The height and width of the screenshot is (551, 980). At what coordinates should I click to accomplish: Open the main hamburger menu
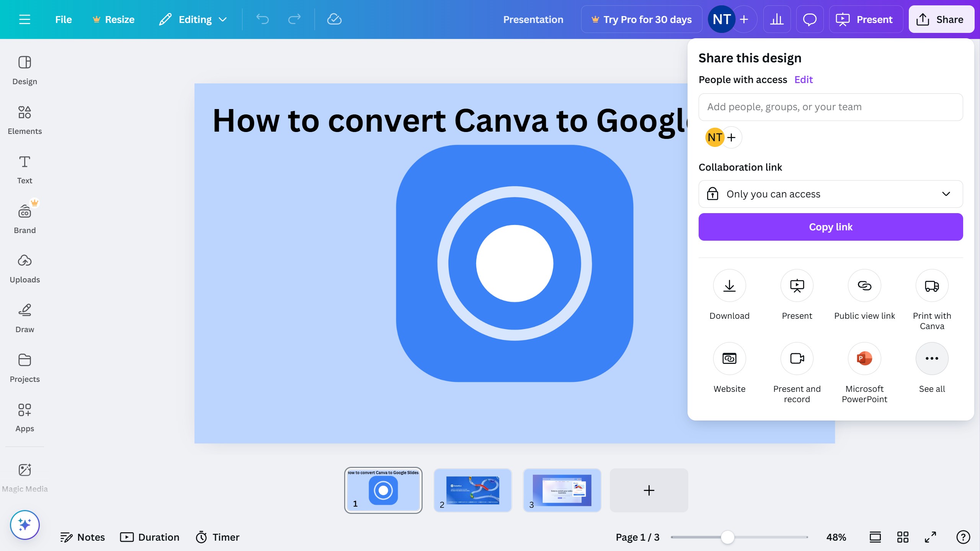[24, 20]
